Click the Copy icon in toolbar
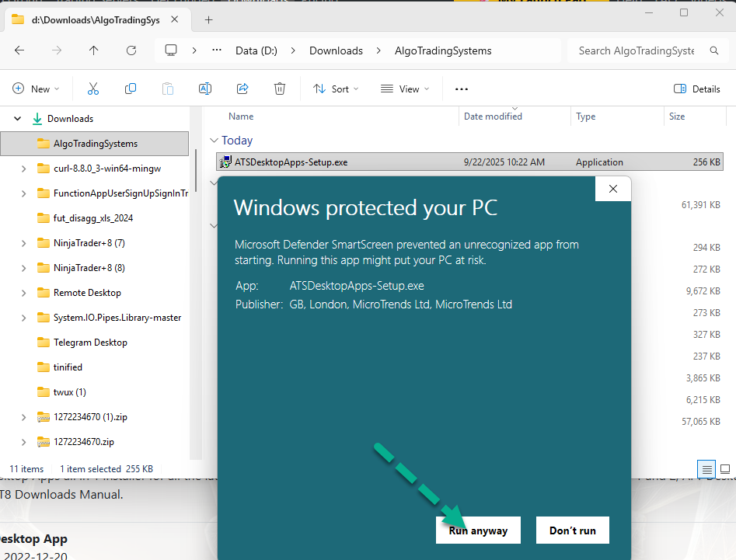Viewport: 736px width, 560px height. coord(131,89)
